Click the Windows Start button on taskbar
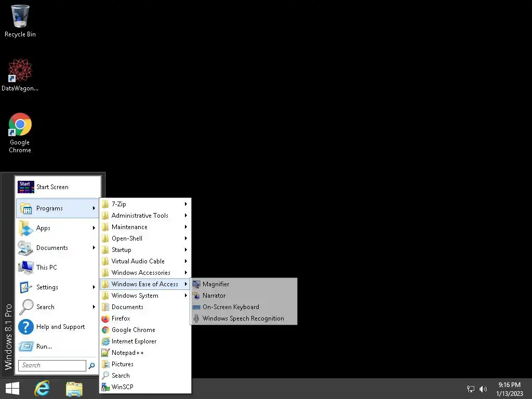532x399 pixels. click(12, 389)
